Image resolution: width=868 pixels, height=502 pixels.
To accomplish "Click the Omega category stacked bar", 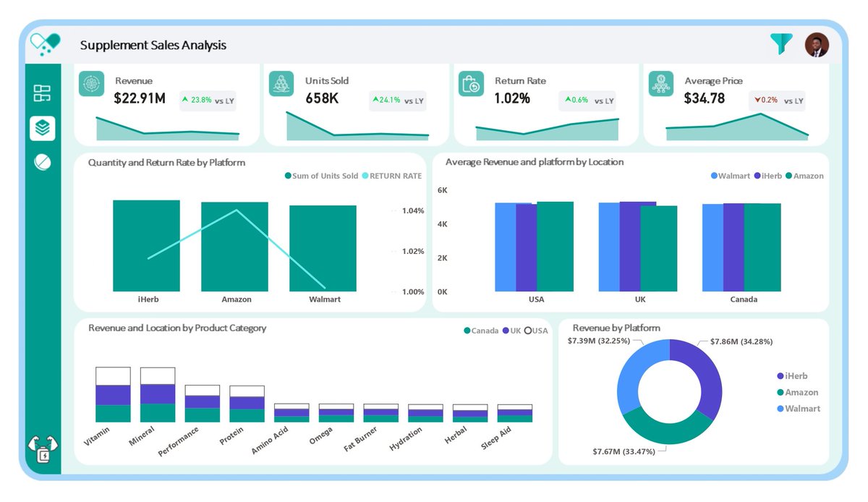I will click(x=336, y=413).
